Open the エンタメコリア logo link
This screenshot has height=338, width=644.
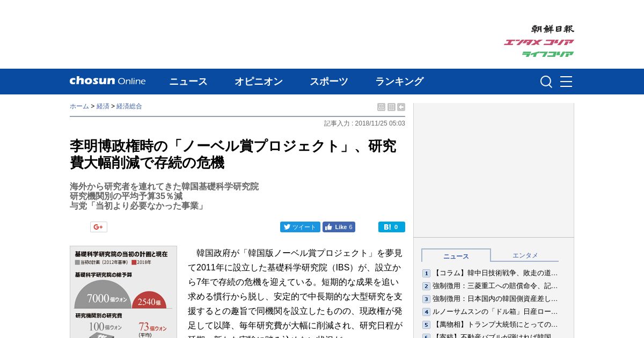538,42
